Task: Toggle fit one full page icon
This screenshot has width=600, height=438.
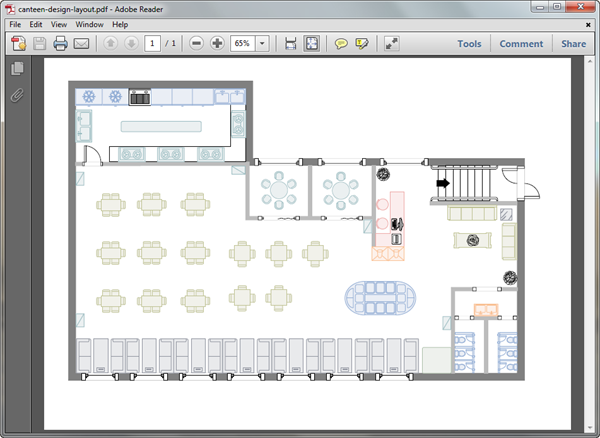Action: (312, 44)
